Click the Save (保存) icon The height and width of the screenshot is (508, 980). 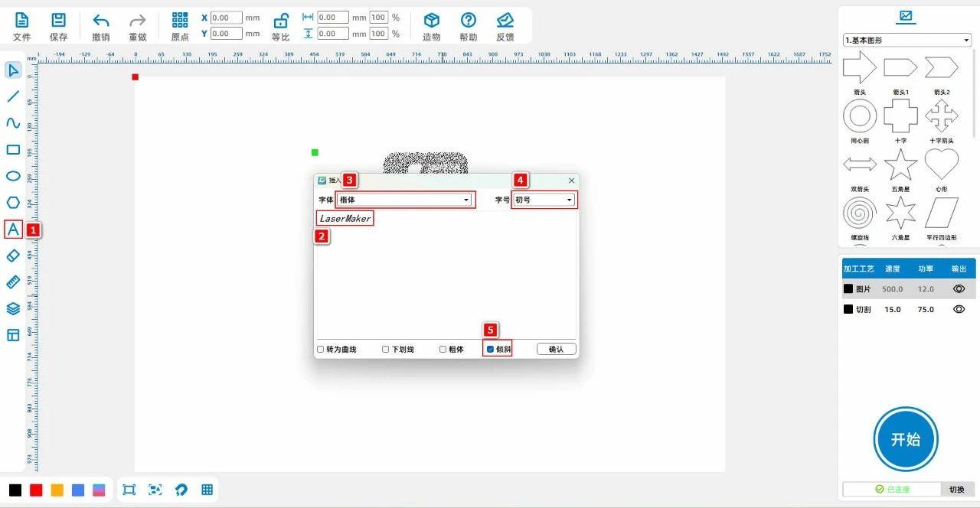point(58,21)
